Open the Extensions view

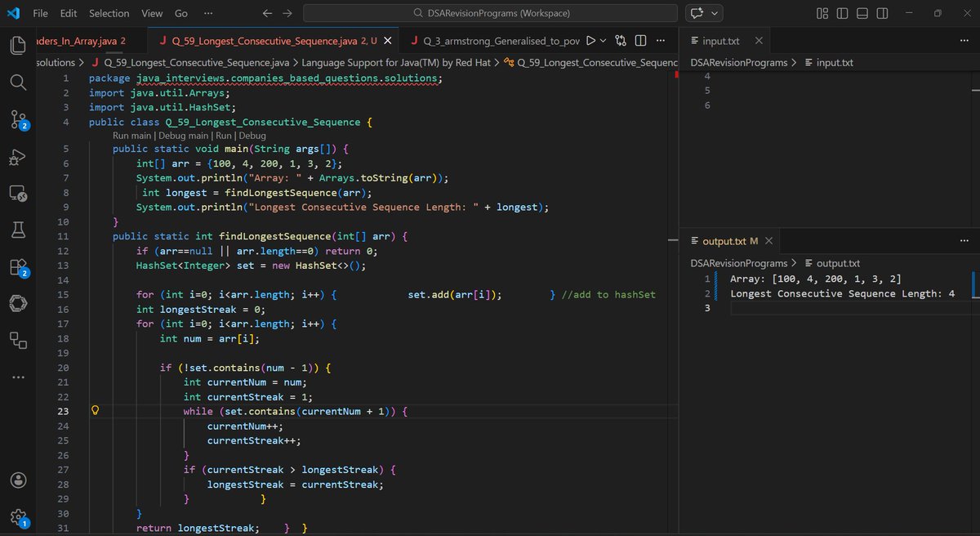pyautogui.click(x=18, y=268)
